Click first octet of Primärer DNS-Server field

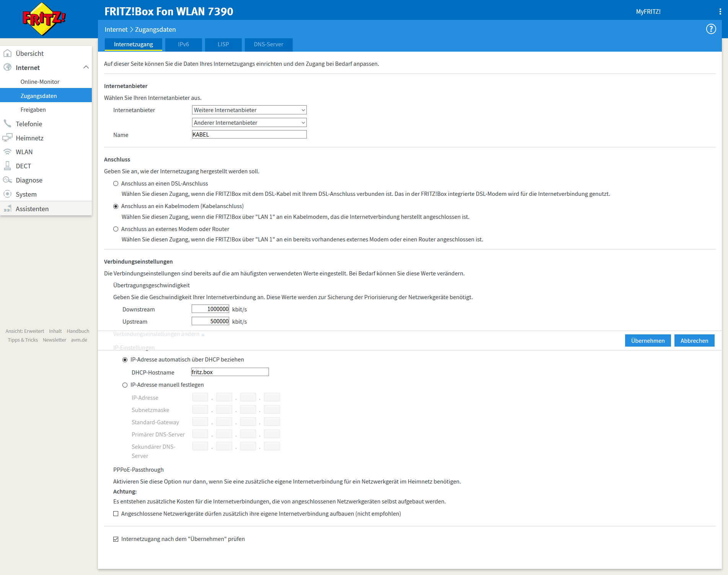tap(200, 434)
